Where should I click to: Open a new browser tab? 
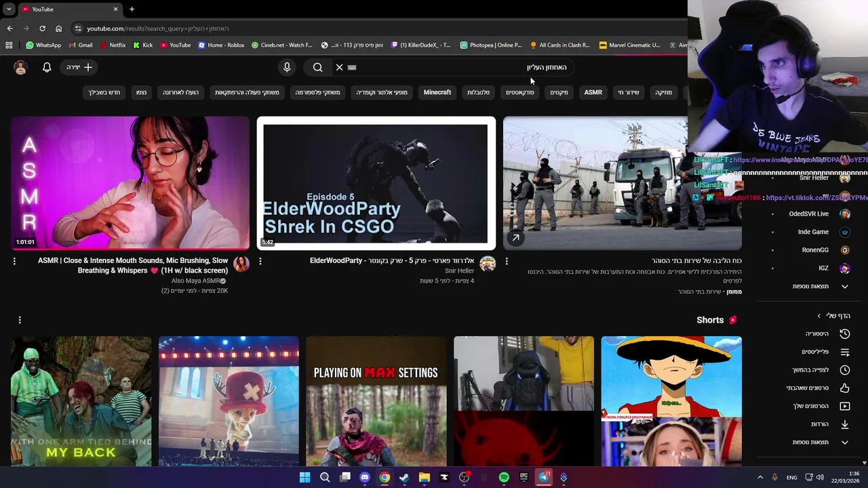click(132, 9)
